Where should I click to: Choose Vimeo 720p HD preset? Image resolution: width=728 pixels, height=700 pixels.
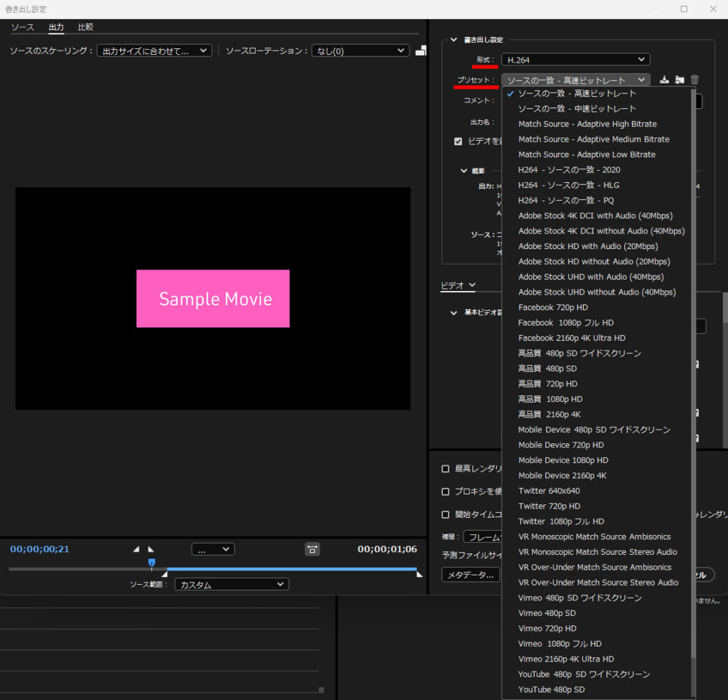[x=547, y=628]
